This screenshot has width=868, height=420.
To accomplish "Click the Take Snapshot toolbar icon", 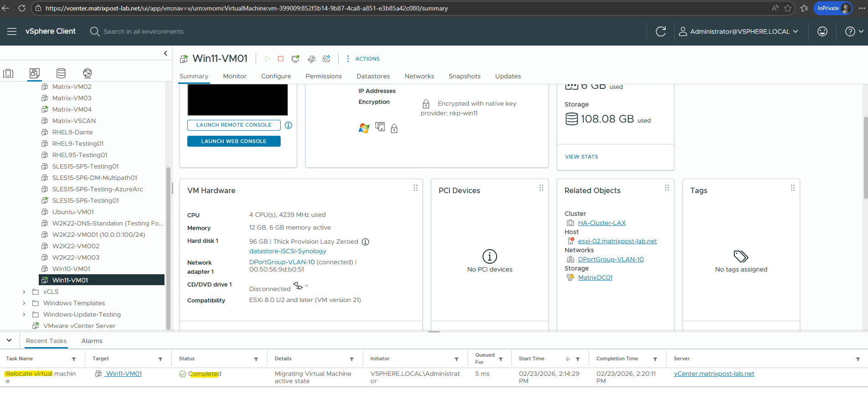I will pos(326,59).
